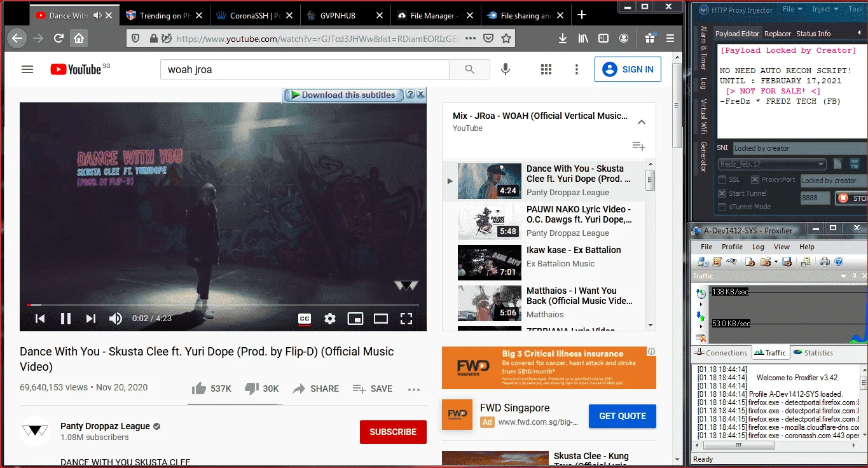This screenshot has width=868, height=468.
Task: Reload the page in Firefox
Action: click(59, 38)
